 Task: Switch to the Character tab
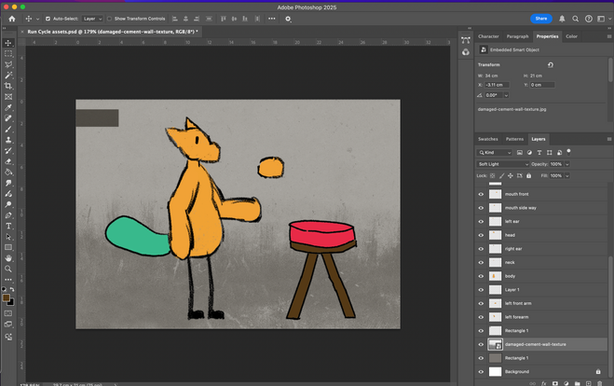click(488, 36)
